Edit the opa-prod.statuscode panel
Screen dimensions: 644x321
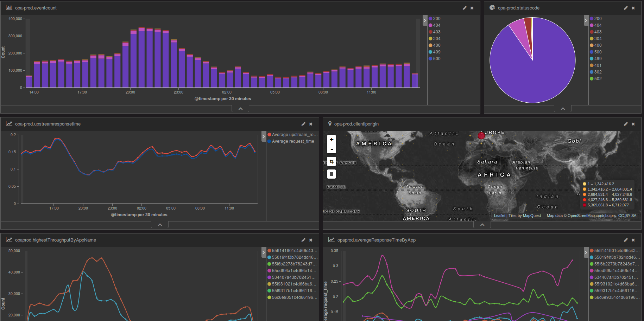pyautogui.click(x=626, y=8)
